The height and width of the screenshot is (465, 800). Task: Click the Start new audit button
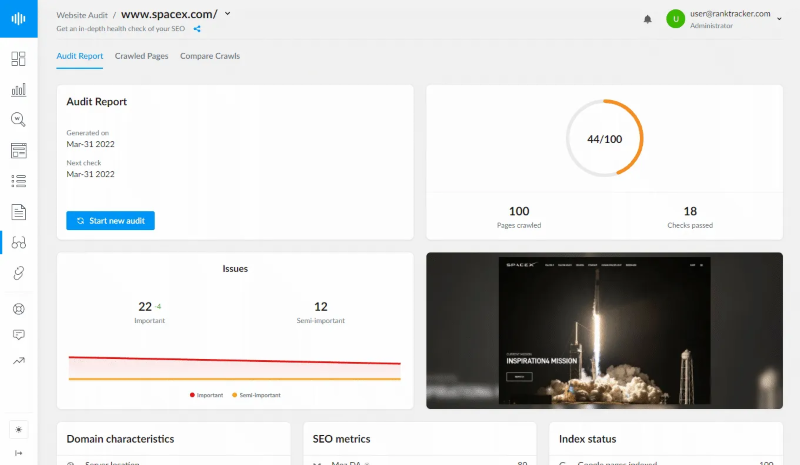pos(110,221)
